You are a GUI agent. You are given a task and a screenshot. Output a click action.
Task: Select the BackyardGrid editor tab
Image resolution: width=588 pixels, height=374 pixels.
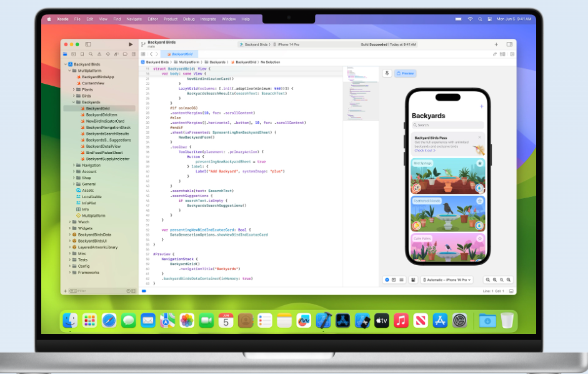[x=180, y=54]
